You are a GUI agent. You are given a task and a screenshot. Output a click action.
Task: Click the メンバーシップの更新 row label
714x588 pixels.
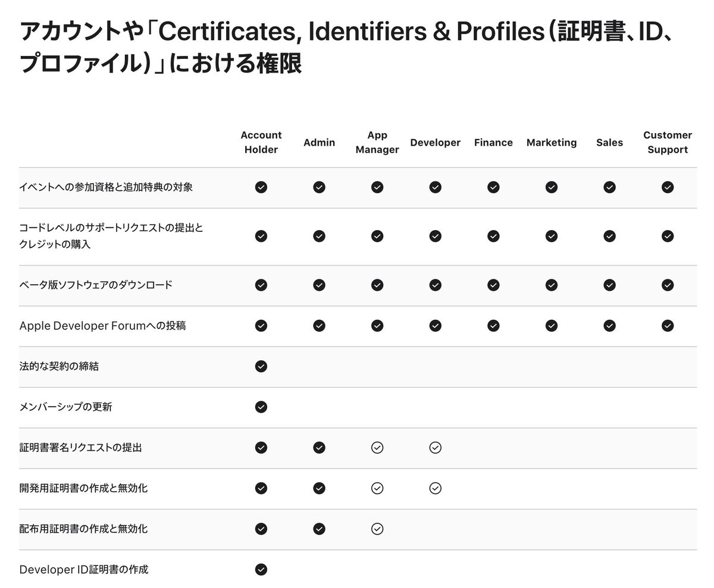coord(65,407)
